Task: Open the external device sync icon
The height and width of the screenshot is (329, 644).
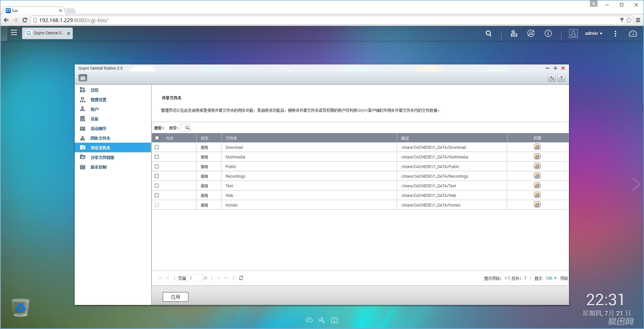Action: coord(531,33)
